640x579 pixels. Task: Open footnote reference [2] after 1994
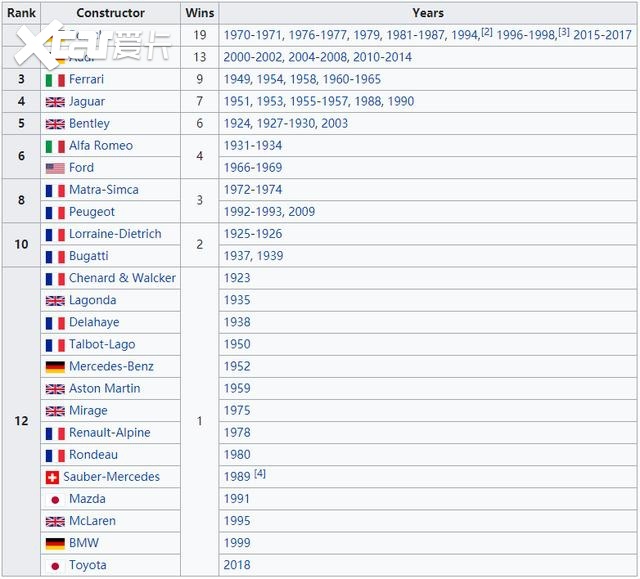pos(487,32)
